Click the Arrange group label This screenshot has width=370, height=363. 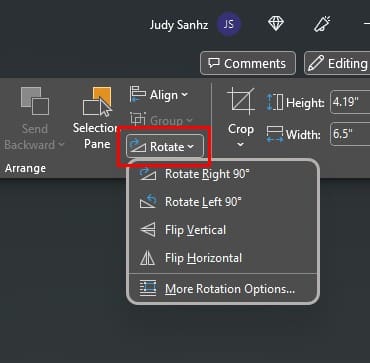25,169
